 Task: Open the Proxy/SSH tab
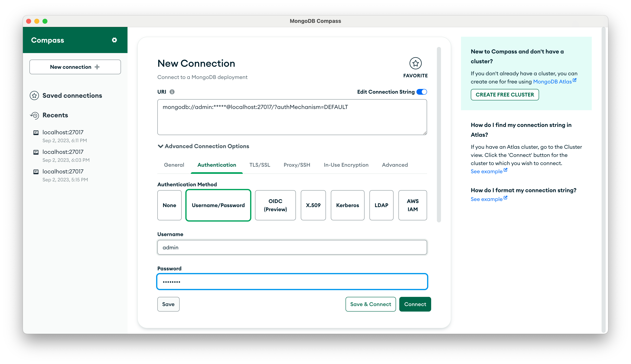[297, 165]
